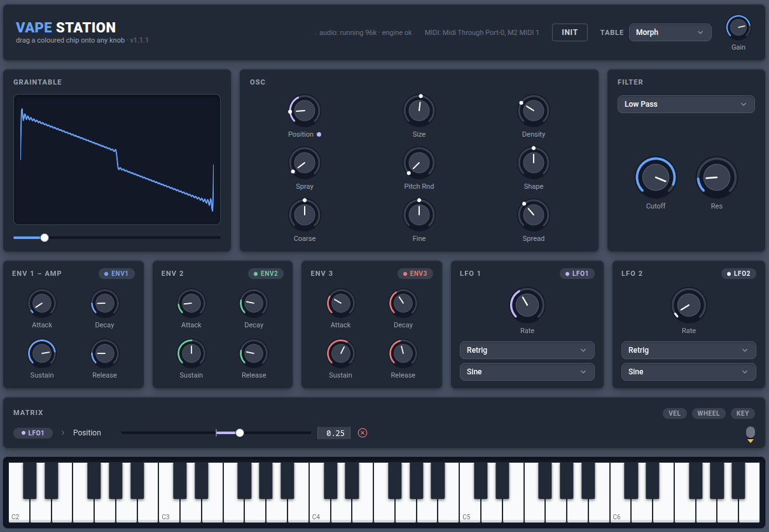This screenshot has width=769, height=532.
Task: Open the TABLE Morph dropdown
Action: (x=670, y=32)
